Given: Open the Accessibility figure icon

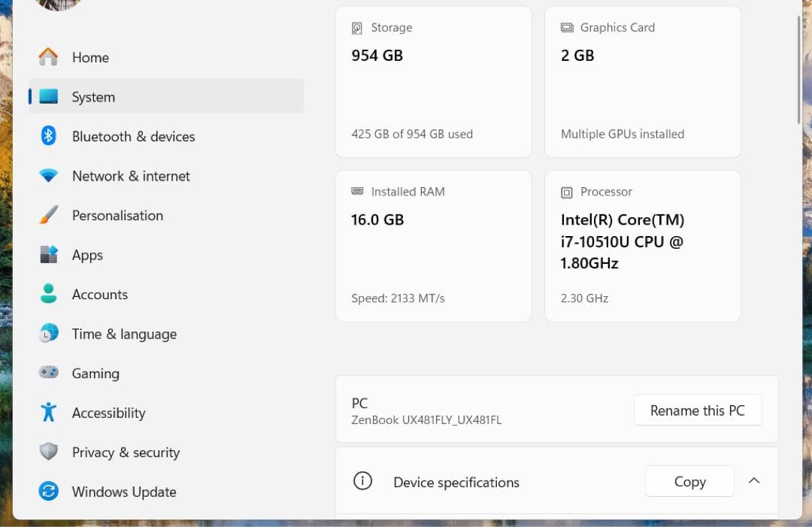Looking at the screenshot, I should (47, 412).
